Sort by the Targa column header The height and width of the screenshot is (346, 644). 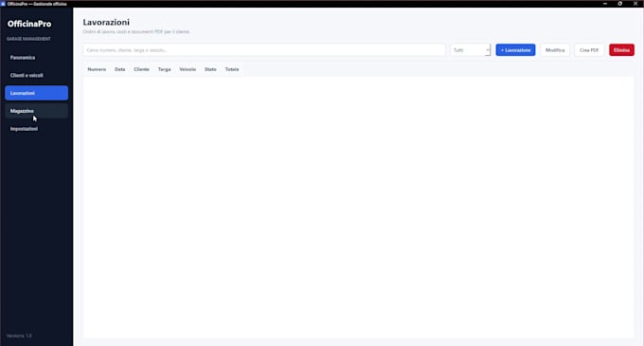164,69
